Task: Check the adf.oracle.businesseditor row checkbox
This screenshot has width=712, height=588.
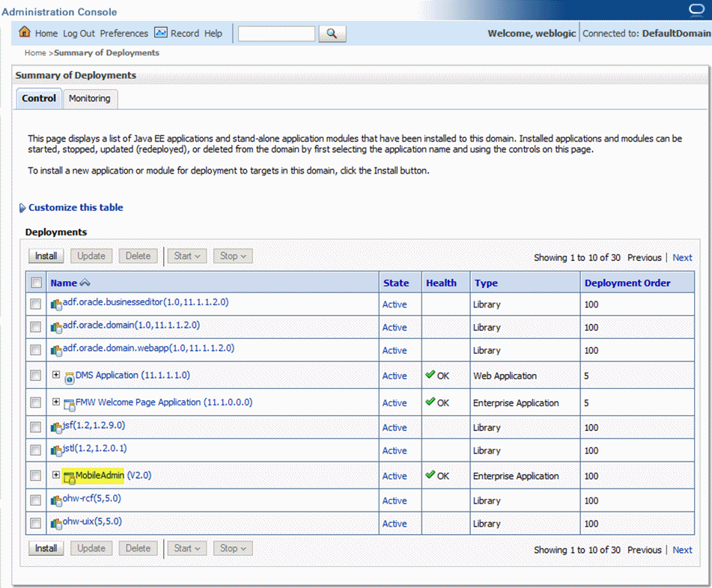Action: pos(35,304)
